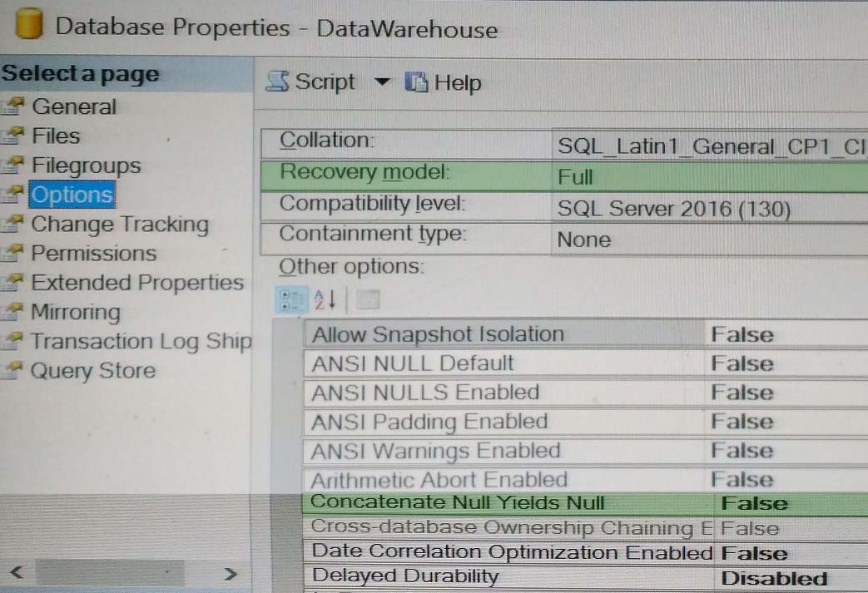Click the icon beside General page

click(13, 106)
